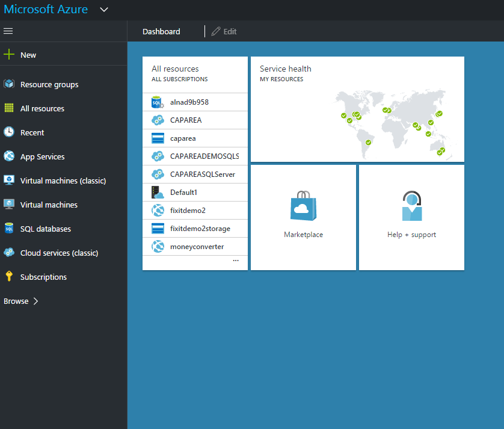Click the Edit dashboard button
The height and width of the screenshot is (429, 504).
(224, 31)
